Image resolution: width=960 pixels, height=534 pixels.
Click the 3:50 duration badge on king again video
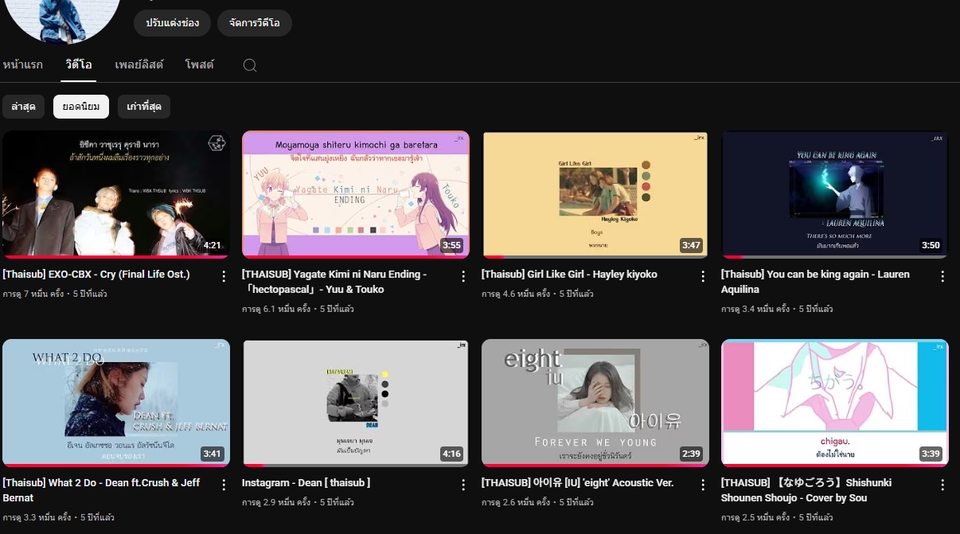tap(931, 245)
